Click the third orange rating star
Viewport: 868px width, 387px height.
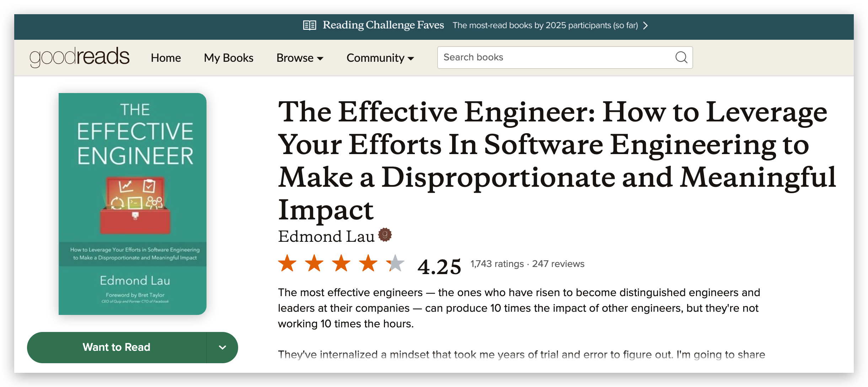tap(341, 263)
